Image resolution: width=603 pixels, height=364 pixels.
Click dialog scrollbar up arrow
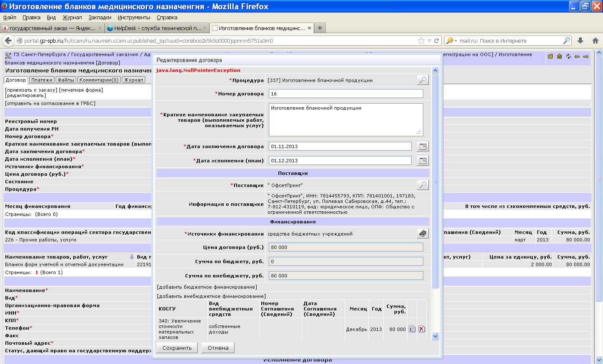coord(435,70)
